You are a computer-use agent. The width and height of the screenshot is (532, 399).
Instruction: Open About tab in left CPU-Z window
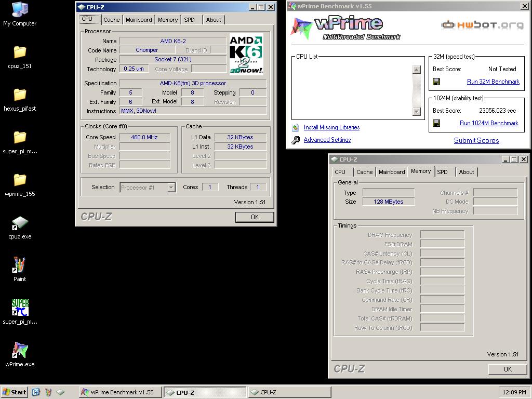click(x=214, y=20)
